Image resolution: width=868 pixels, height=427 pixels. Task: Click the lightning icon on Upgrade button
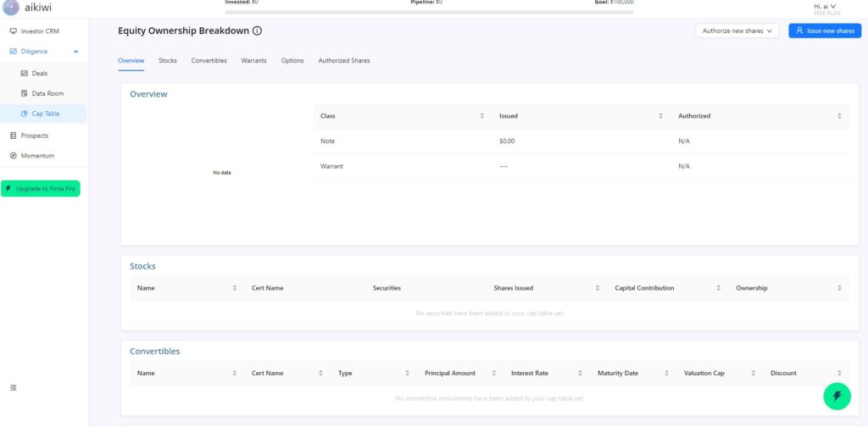tap(8, 189)
